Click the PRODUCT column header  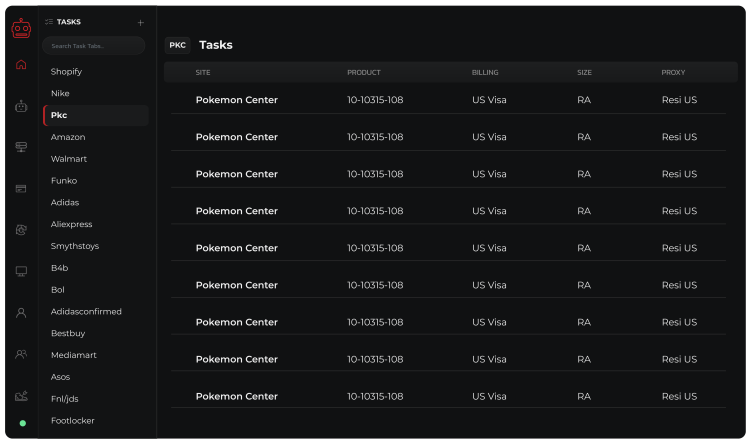point(364,73)
